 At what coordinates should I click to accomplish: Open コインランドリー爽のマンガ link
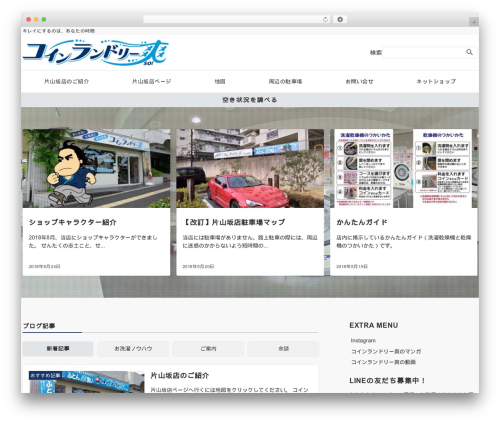[386, 351]
